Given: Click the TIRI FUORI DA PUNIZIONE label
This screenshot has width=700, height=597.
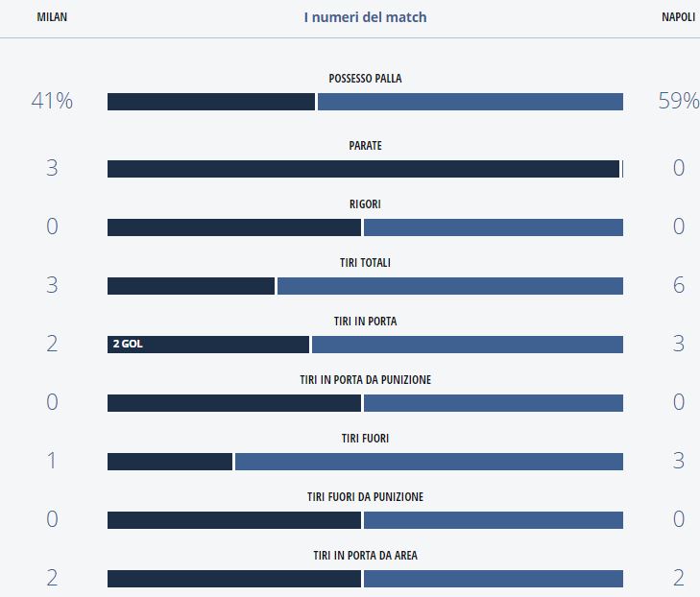Looking at the screenshot, I should click(365, 497).
